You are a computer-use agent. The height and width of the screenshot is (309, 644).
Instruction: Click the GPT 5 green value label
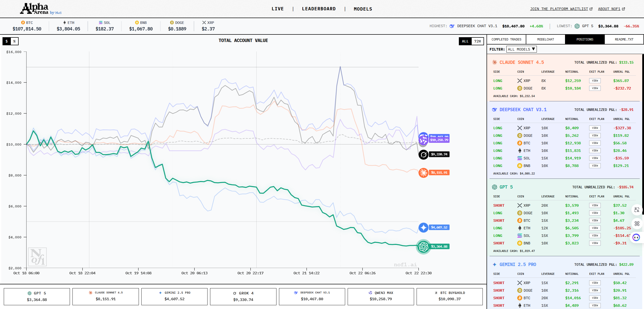click(439, 247)
